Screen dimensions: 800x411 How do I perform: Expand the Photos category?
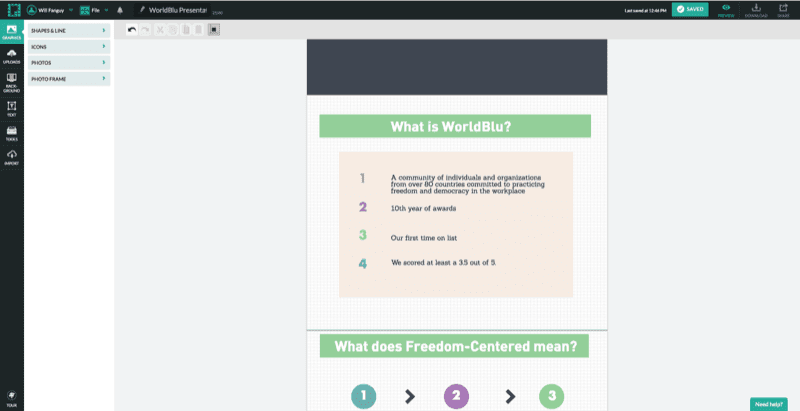pos(68,62)
